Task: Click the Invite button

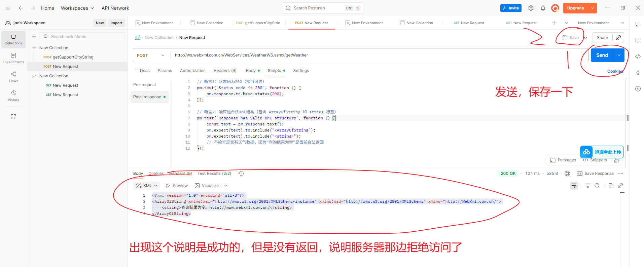Action: pos(511,8)
